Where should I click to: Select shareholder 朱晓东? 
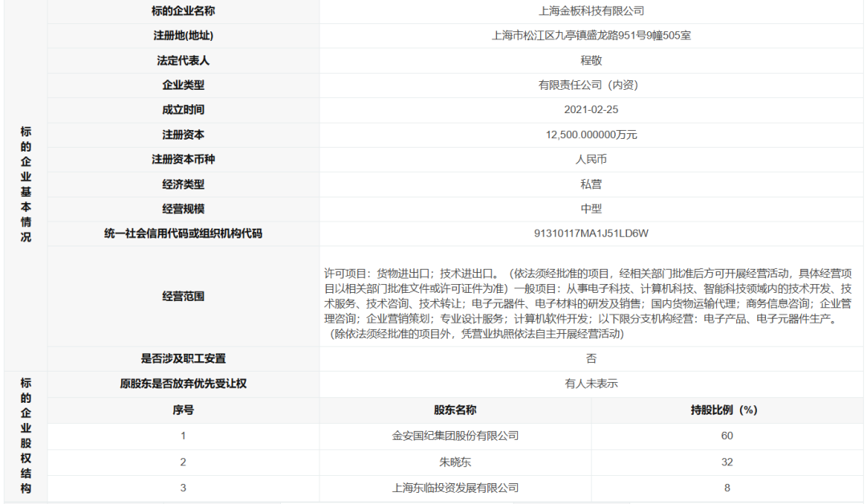[x=455, y=462]
